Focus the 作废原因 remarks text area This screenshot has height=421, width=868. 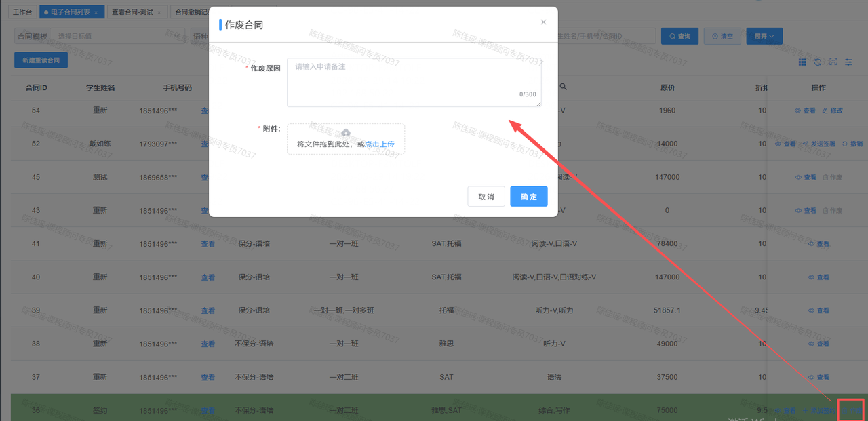pyautogui.click(x=414, y=83)
